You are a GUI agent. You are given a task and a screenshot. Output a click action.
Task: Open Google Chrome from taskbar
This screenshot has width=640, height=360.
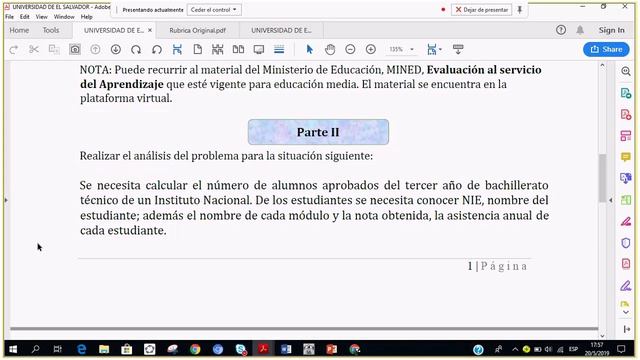pyautogui.click(x=195, y=349)
